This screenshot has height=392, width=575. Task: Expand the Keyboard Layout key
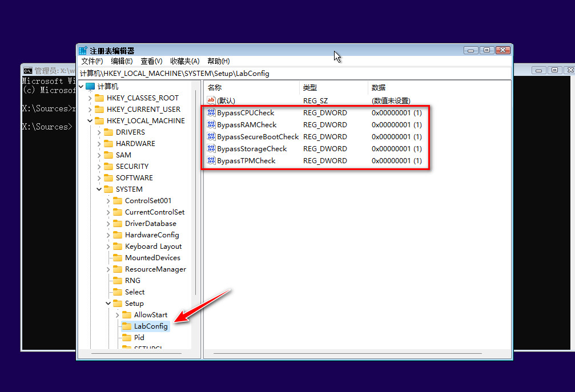[x=108, y=246]
